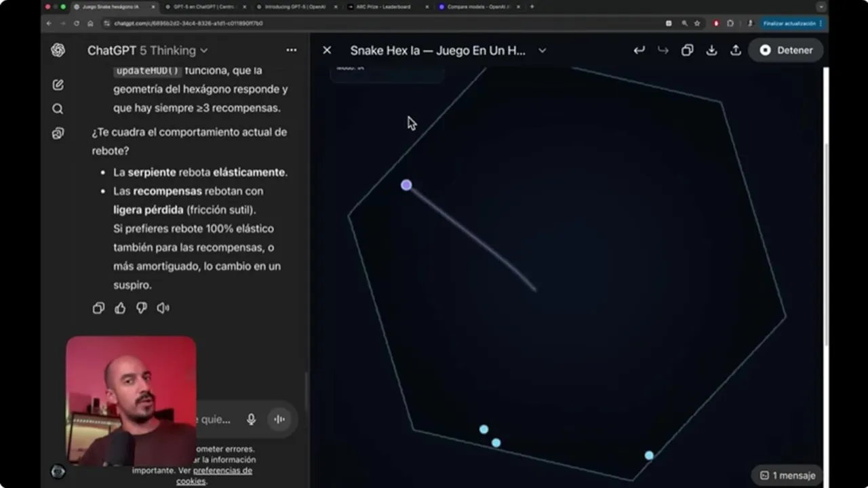Open the browser tab list dropdown arrow
868x488 pixels.
[x=821, y=7]
